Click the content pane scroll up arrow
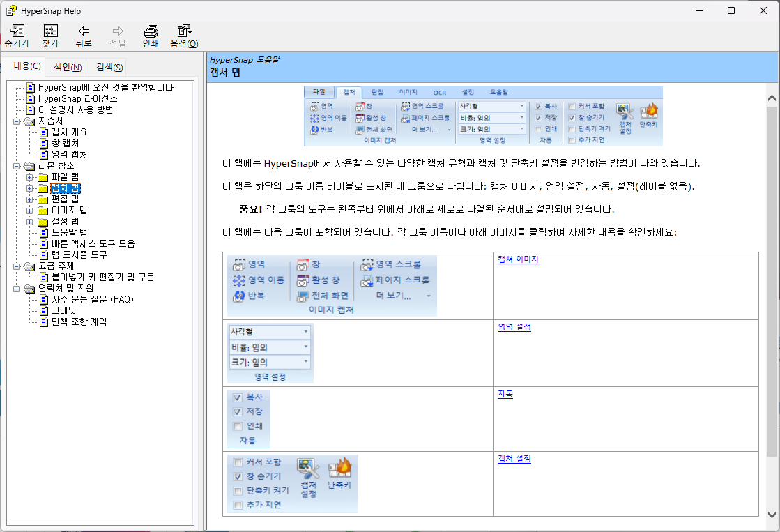 772,98
